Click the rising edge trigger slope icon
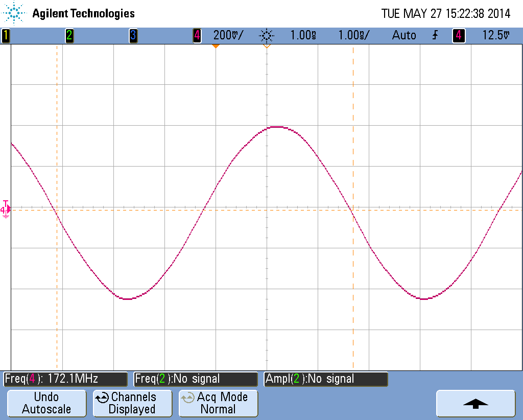 [435, 36]
